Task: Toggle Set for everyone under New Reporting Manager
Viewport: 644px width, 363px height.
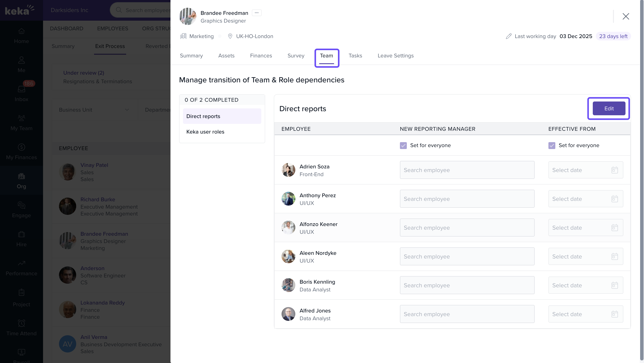Action: click(x=403, y=145)
